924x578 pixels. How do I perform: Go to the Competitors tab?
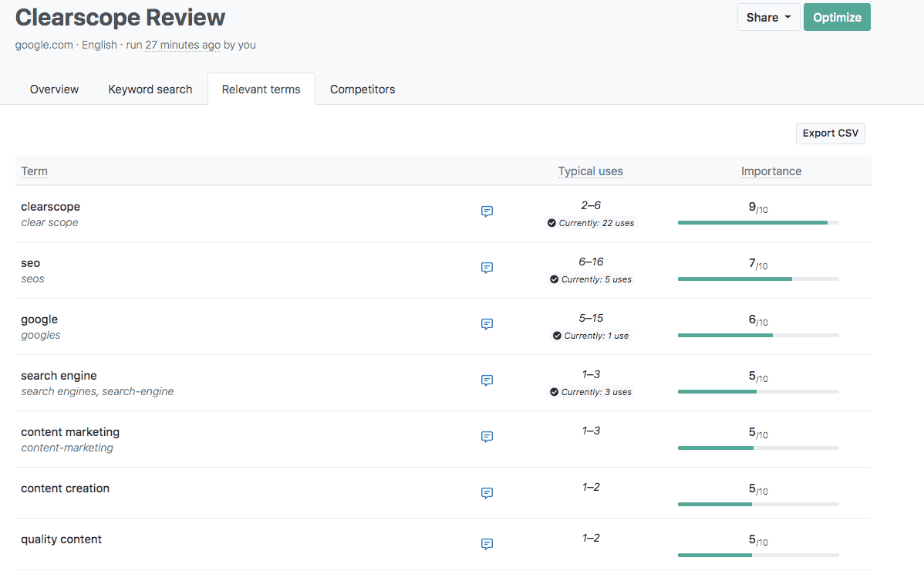coord(363,90)
